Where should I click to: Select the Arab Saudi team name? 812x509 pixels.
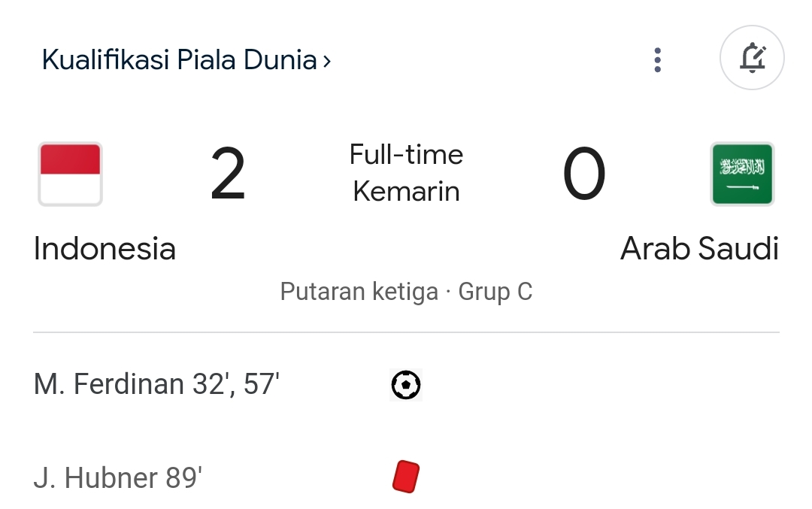click(x=699, y=249)
